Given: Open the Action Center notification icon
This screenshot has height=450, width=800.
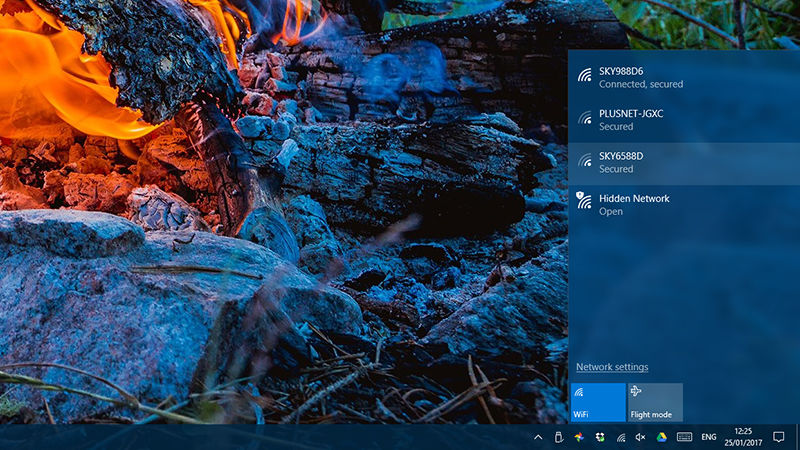Looking at the screenshot, I should coord(779,437).
